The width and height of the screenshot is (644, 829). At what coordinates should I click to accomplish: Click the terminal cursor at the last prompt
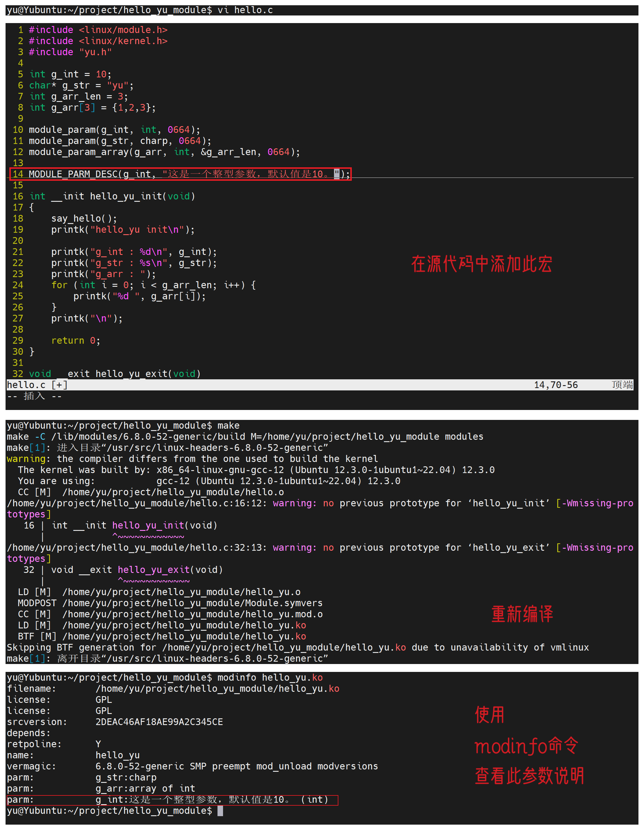point(220,811)
